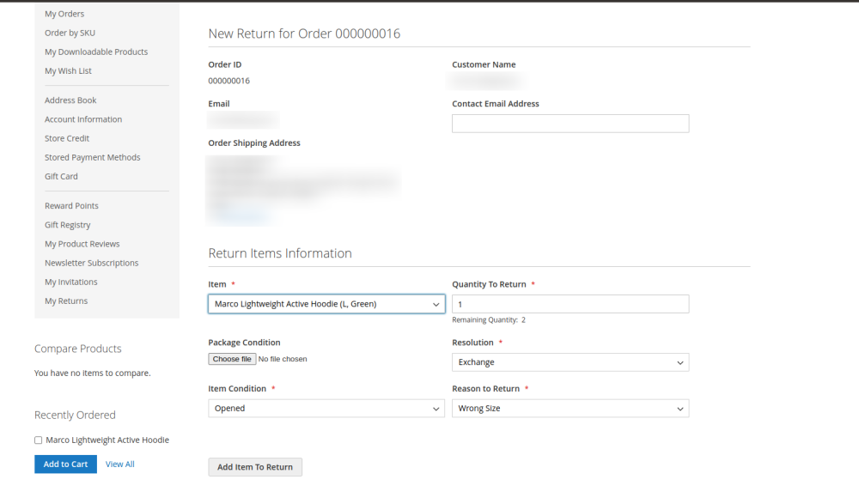Expand the Resolution dropdown
This screenshot has width=859, height=504.
tap(570, 362)
